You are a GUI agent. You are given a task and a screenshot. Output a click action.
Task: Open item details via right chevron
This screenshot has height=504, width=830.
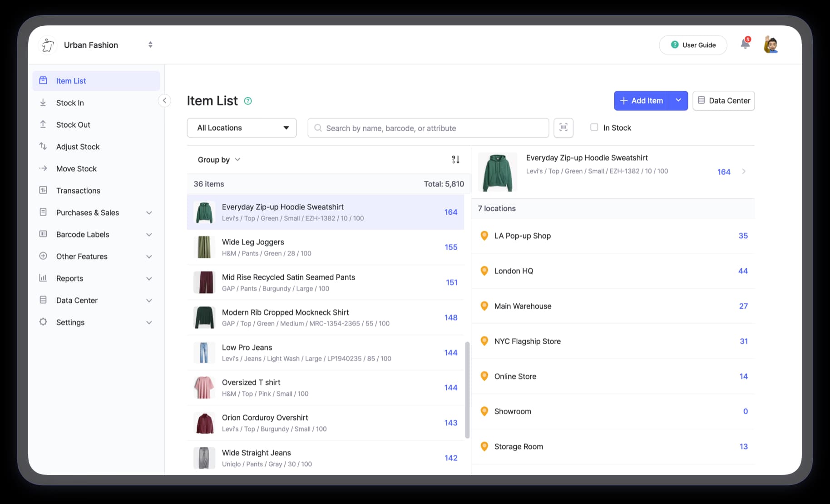(x=744, y=171)
